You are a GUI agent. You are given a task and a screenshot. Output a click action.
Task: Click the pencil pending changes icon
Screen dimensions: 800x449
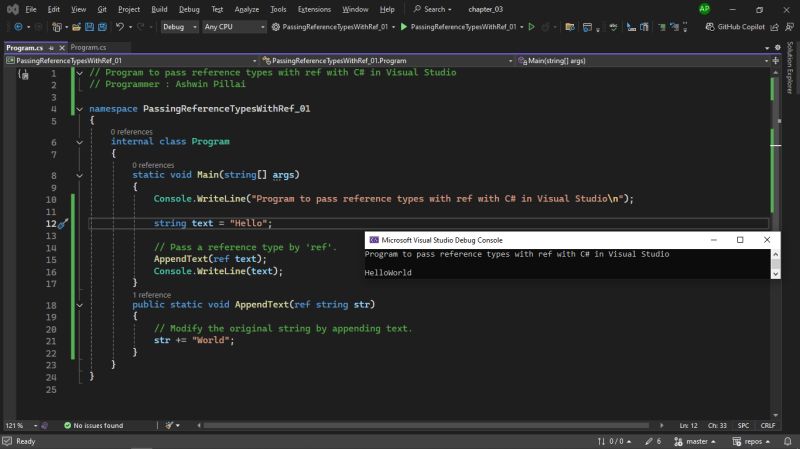[648, 441]
